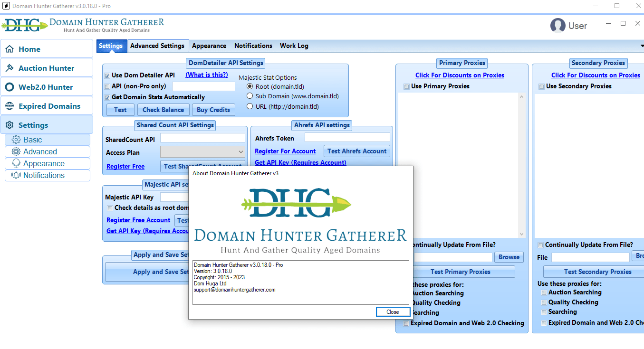This screenshot has width=644, height=349.
Task: Click the DHG logo in header
Action: click(x=25, y=25)
